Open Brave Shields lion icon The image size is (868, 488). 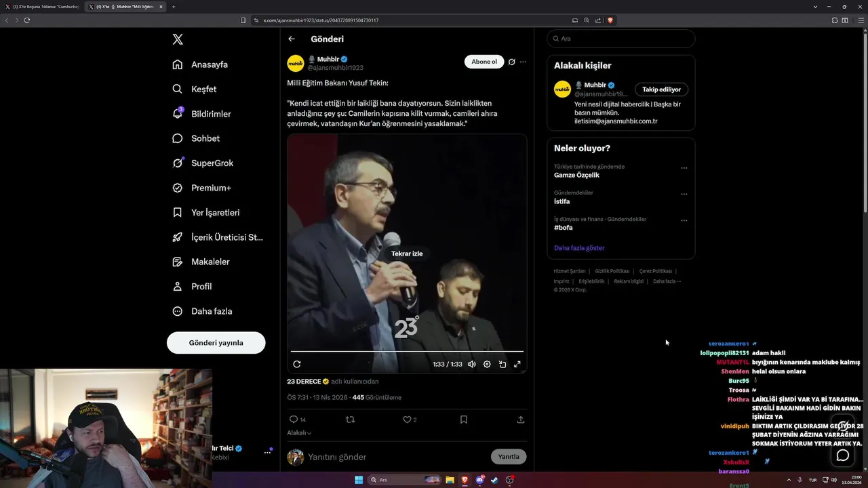tap(610, 20)
